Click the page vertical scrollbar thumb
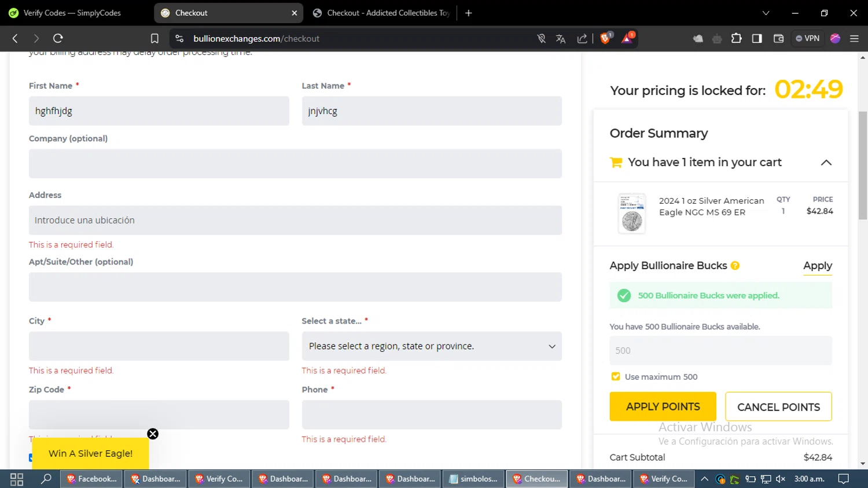868x488 pixels. [x=863, y=165]
